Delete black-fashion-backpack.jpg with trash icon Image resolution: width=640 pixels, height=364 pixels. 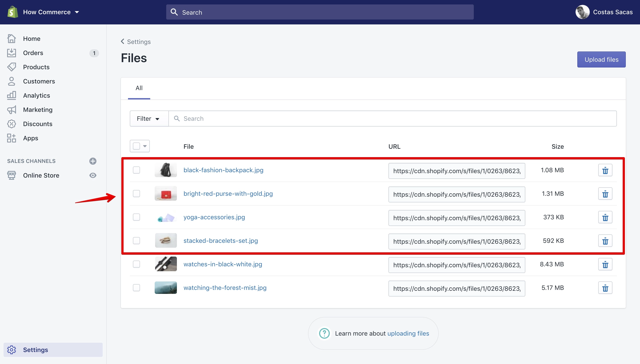coord(605,170)
